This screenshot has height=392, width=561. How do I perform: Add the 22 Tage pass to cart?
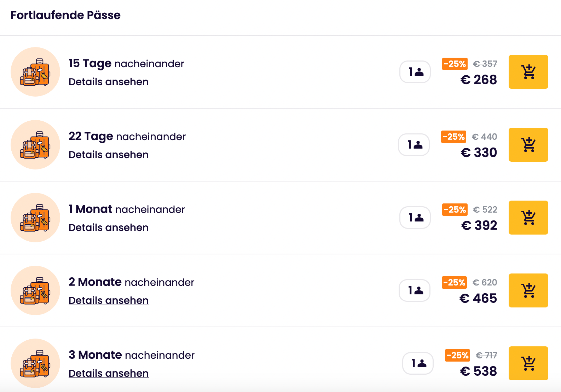(x=528, y=145)
